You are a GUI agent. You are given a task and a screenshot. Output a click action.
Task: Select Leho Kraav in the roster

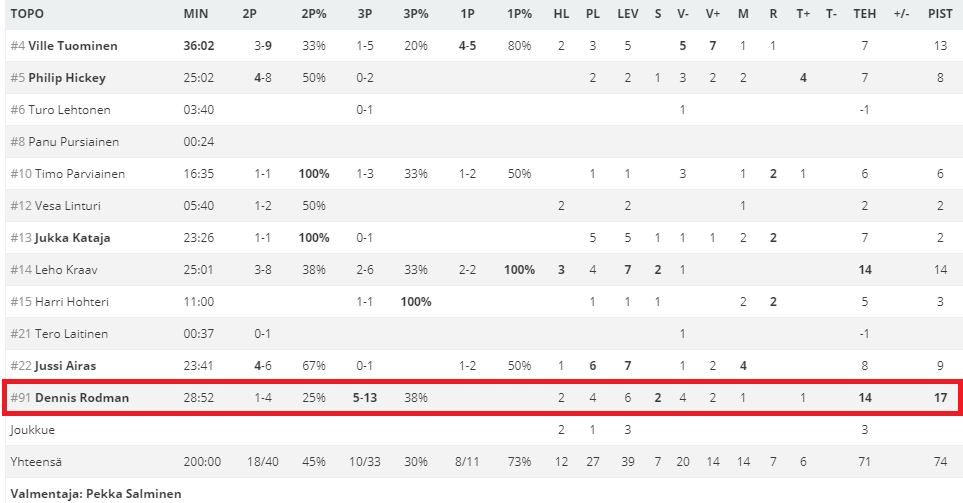coord(65,270)
